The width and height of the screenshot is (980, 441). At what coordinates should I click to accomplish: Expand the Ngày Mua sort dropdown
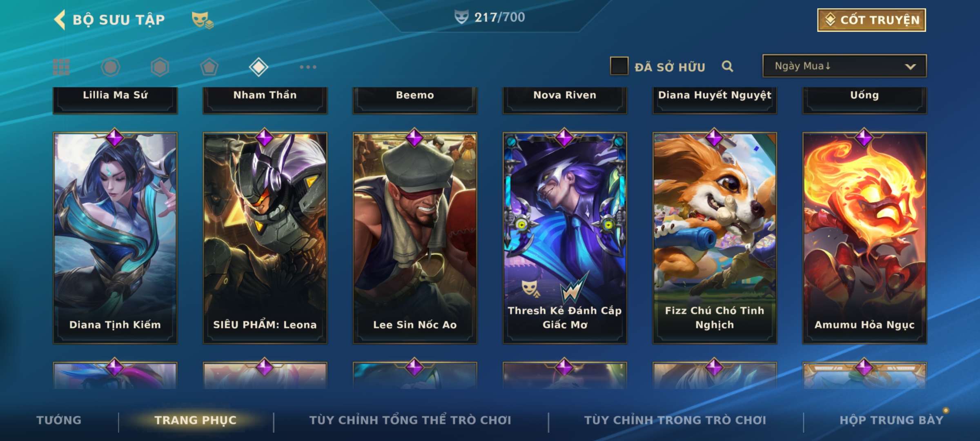click(844, 66)
